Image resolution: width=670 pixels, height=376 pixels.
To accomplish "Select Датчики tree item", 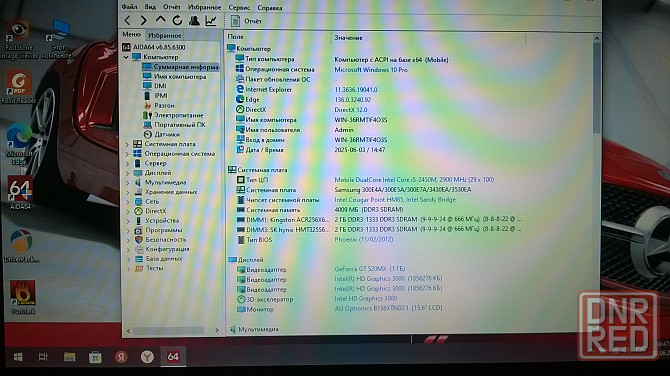I will 161,134.
